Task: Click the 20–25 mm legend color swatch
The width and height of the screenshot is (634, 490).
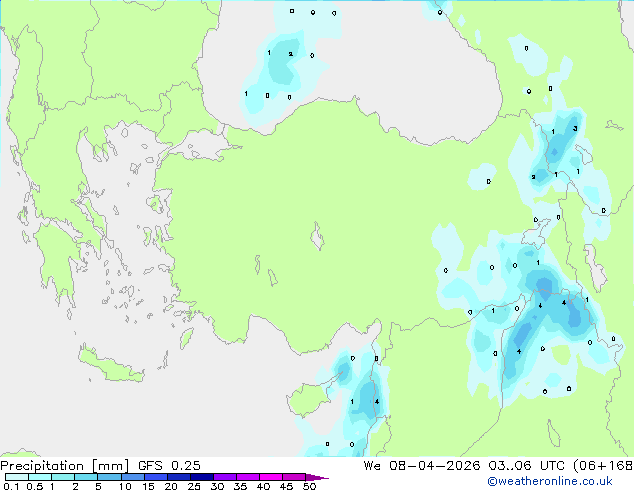Action: pos(179,477)
